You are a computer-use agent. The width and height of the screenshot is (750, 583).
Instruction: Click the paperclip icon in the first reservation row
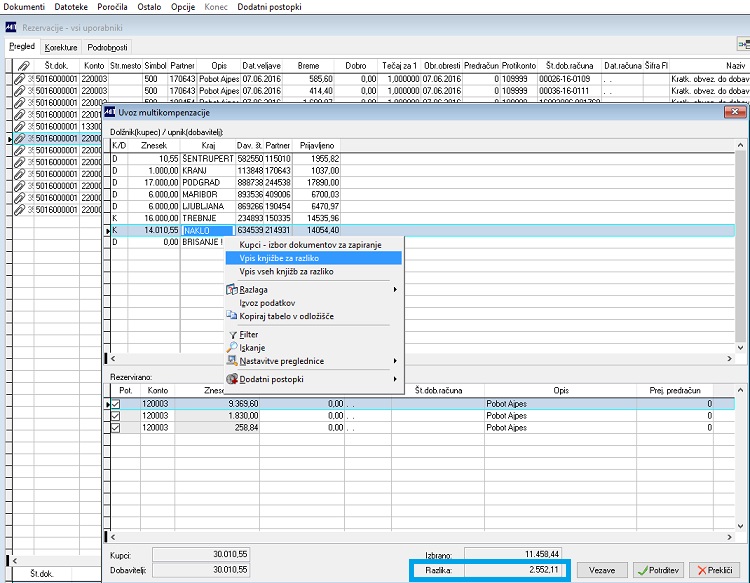(19, 78)
